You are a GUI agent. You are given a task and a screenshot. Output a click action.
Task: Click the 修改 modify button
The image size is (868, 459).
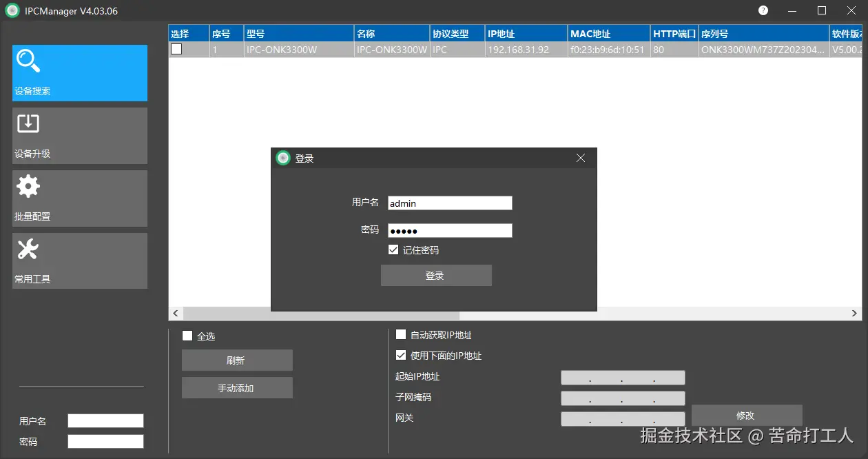[x=747, y=416]
